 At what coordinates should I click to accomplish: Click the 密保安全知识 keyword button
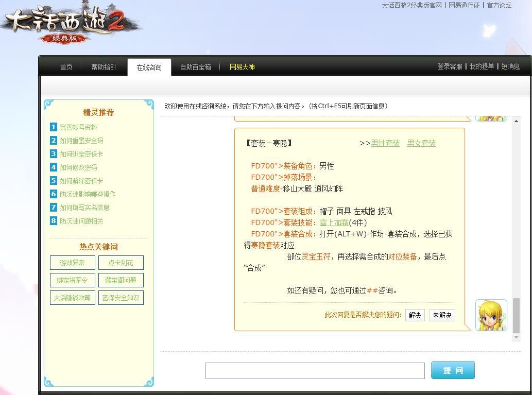(x=121, y=297)
